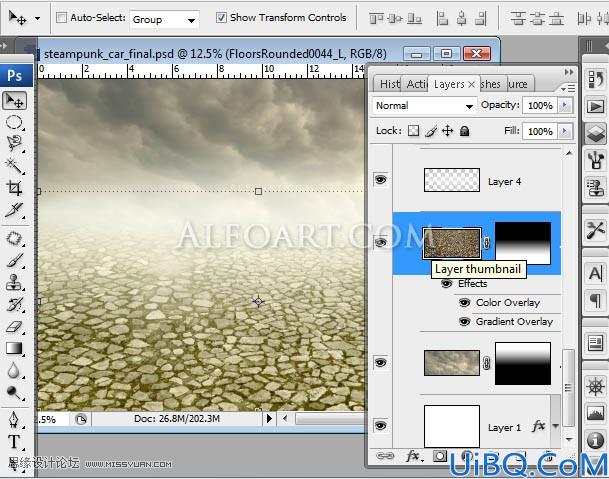The width and height of the screenshot is (609, 479).
Task: Open the Auto-Select Group dropdown
Action: [x=164, y=19]
